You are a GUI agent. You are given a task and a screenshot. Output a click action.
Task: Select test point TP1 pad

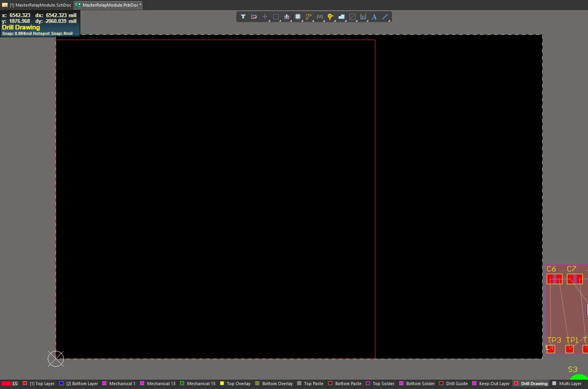coord(570,349)
